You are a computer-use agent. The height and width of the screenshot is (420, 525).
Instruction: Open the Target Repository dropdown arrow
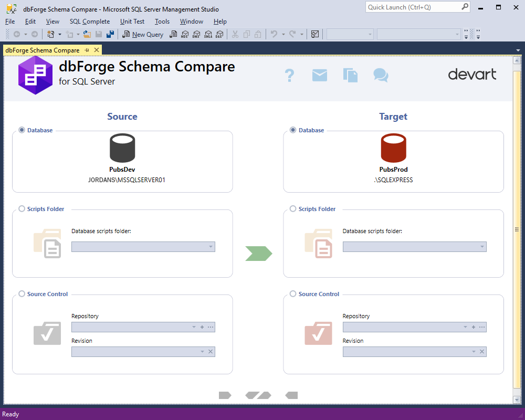click(465, 327)
